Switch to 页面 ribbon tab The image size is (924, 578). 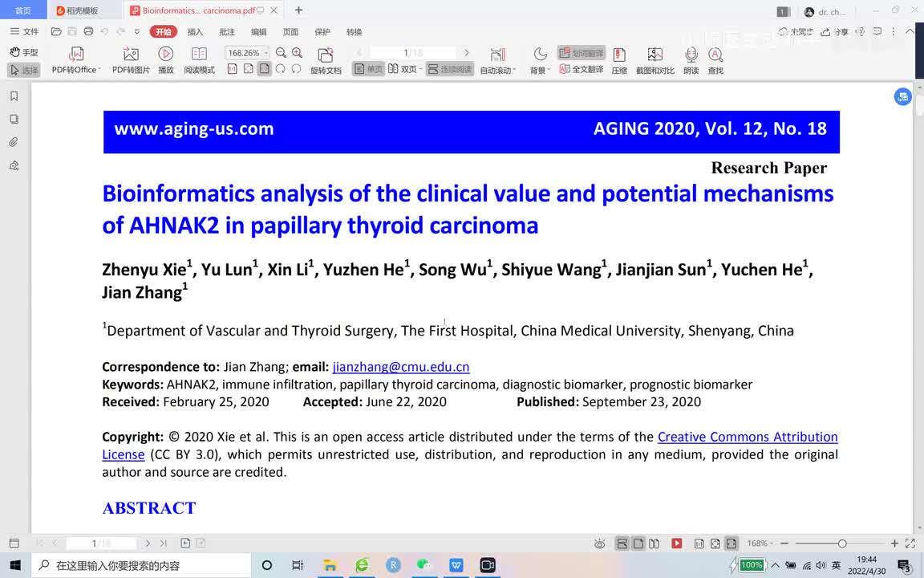point(290,32)
